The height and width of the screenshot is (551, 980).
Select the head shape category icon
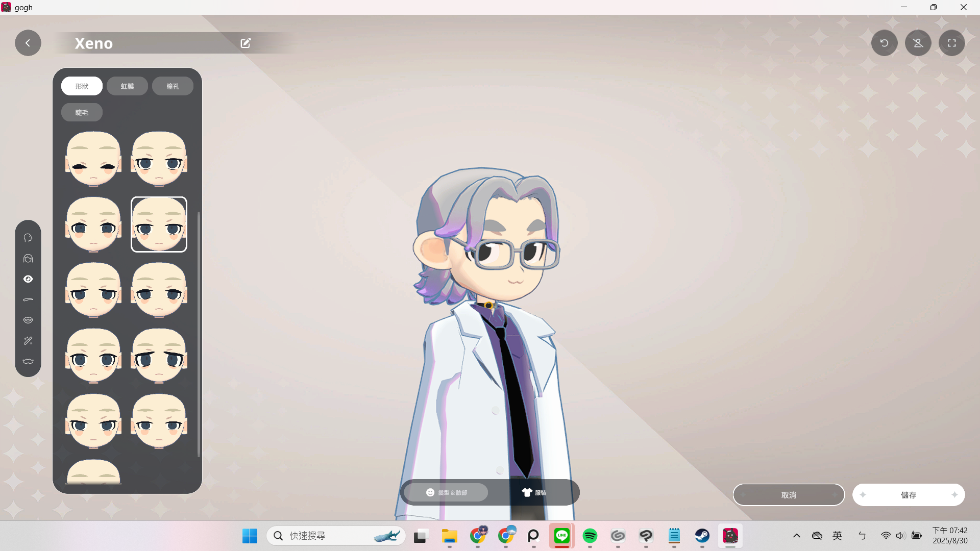(28, 238)
